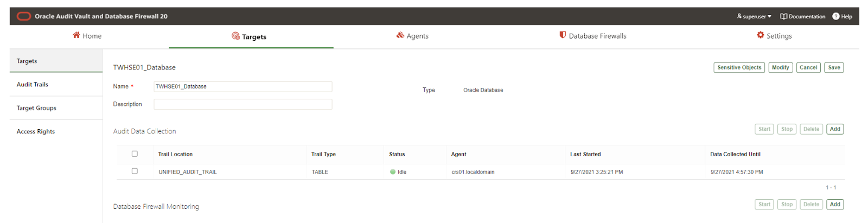The width and height of the screenshot is (868, 223).
Task: Delete Database Firewall Monitoring entry
Action: 811,205
